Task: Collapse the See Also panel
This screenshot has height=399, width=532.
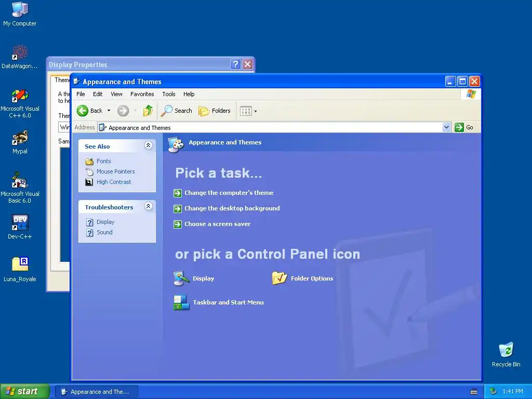Action: pyautogui.click(x=148, y=145)
